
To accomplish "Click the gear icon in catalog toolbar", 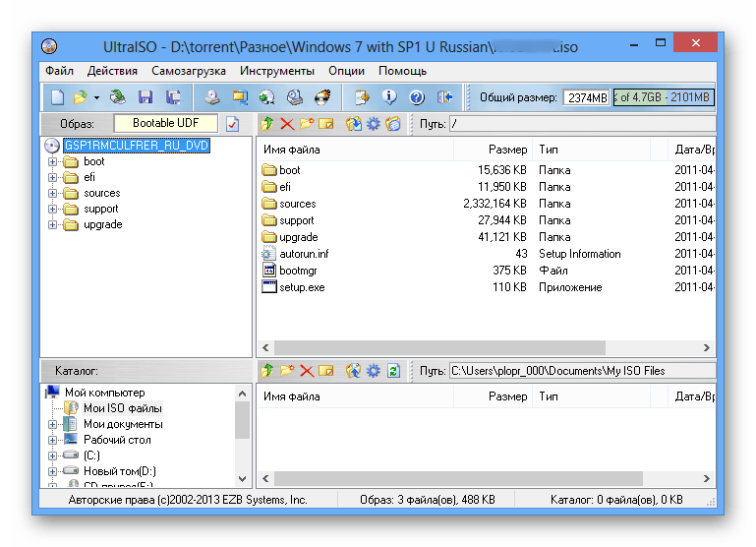I will click(374, 371).
